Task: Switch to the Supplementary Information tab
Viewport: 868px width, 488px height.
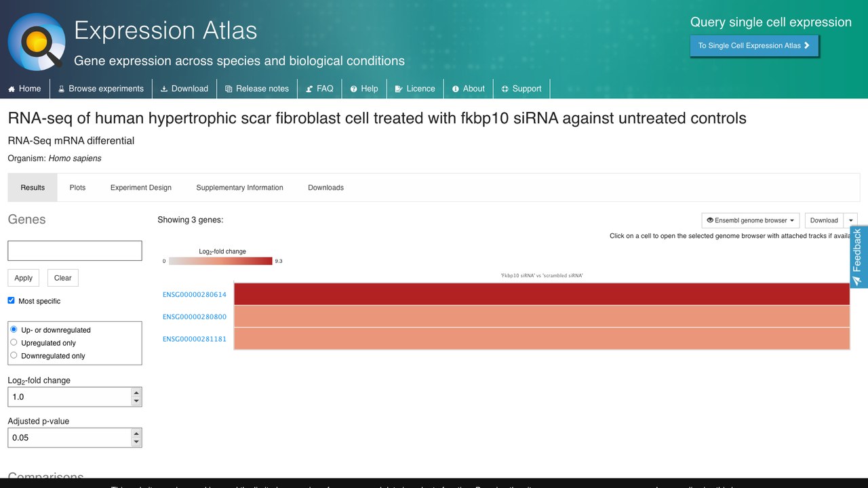Action: tap(239, 188)
